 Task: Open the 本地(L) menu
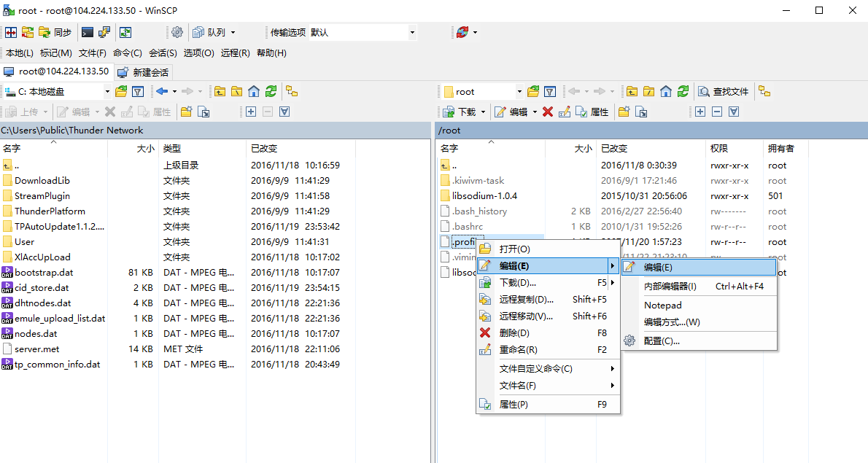coord(20,53)
